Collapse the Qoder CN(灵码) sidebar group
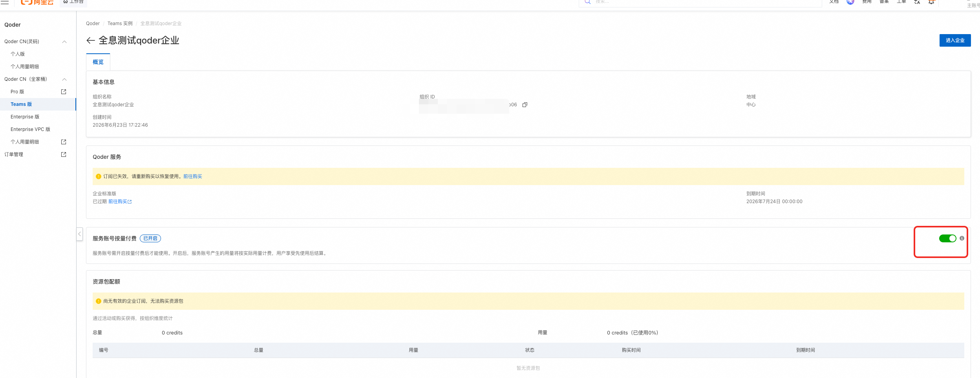Viewport: 980px width, 378px height. [64, 42]
